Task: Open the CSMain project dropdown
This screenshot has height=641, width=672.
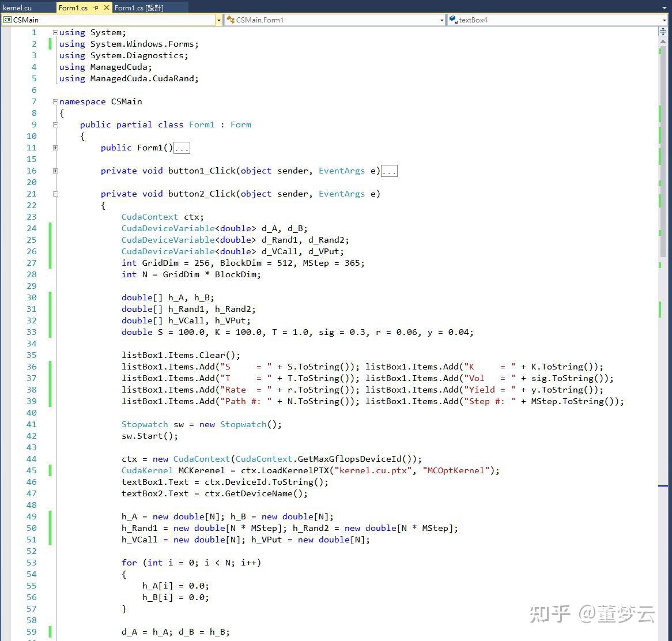Action: [x=218, y=20]
